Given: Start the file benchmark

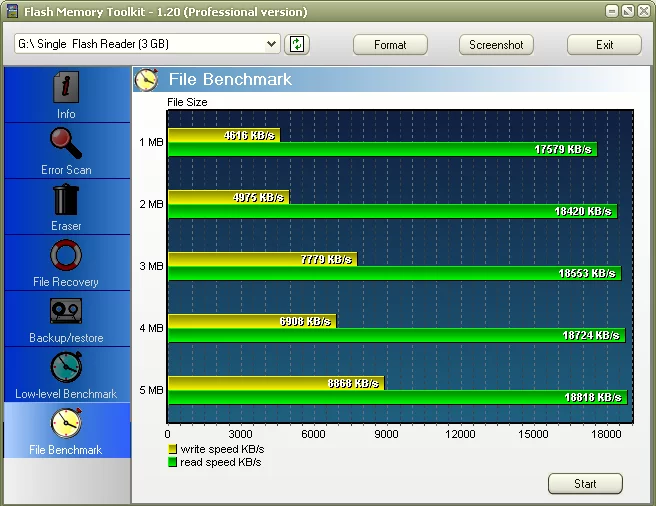Looking at the screenshot, I should [585, 484].
